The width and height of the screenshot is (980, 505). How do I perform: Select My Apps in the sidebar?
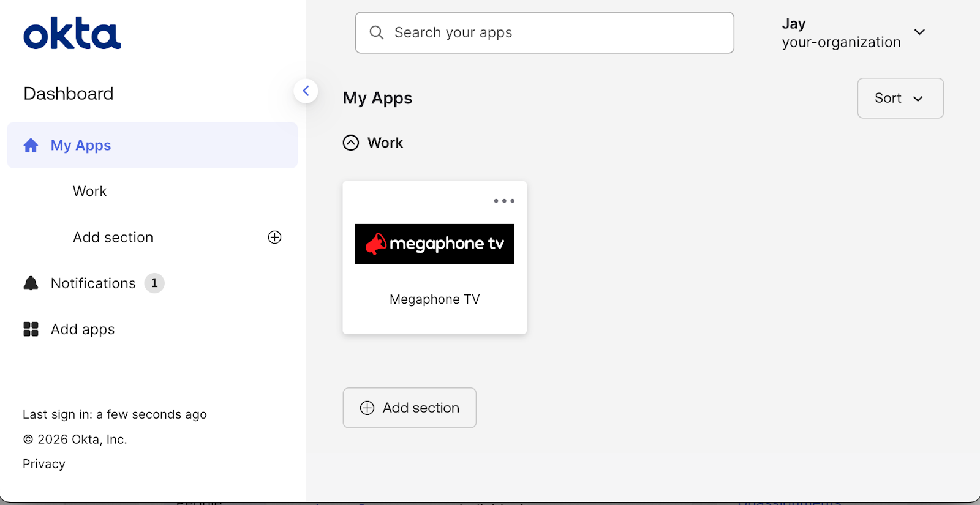(x=153, y=145)
